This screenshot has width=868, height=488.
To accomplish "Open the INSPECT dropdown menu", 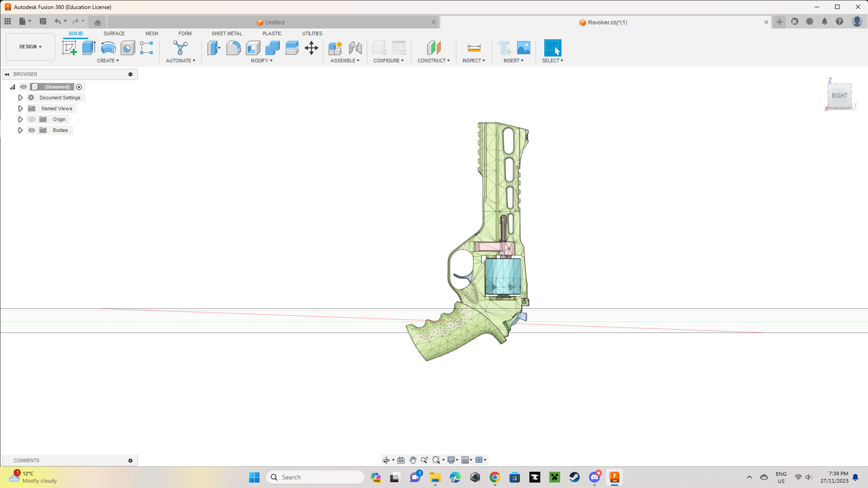I will click(474, 61).
